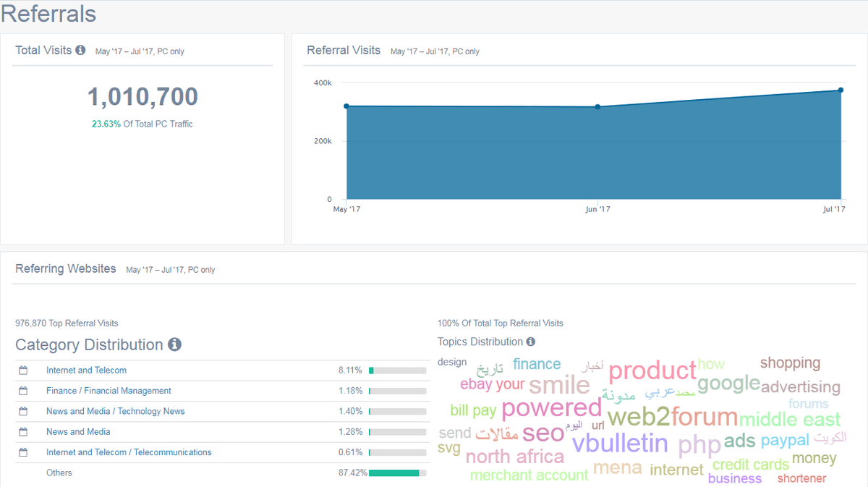Click the info icon next to Total Visits
Viewport: 868px width, 487px height.
click(x=80, y=51)
